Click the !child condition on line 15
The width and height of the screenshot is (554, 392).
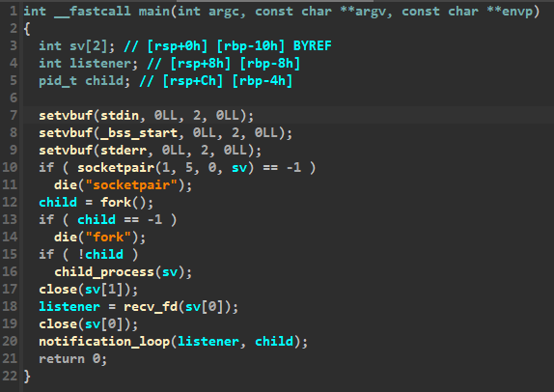pos(100,255)
